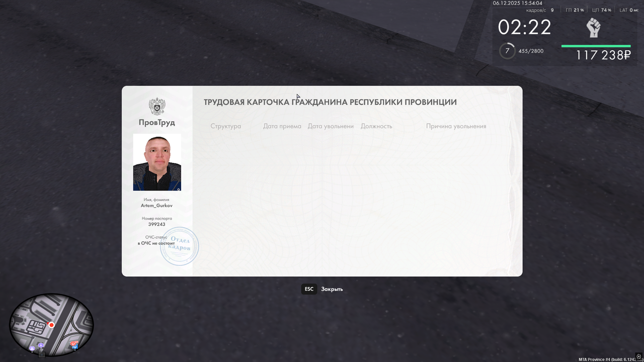644x362 pixels.
Task: Click the purple person marker on minimap
Action: pos(41,345)
